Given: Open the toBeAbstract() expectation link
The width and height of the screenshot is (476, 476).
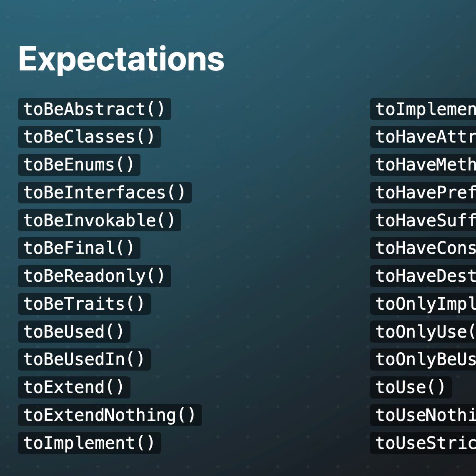Looking at the screenshot, I should 95,109.
